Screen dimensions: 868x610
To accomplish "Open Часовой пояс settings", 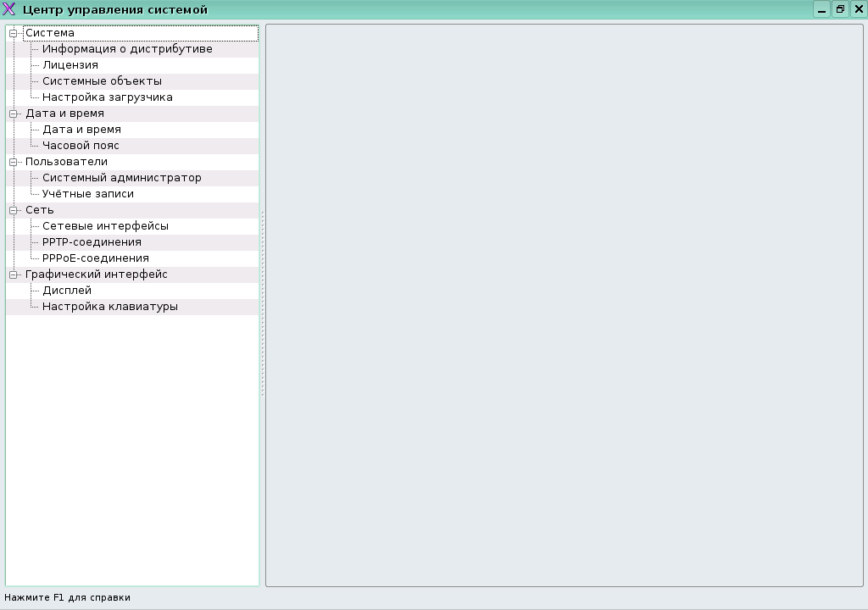I will coord(81,146).
